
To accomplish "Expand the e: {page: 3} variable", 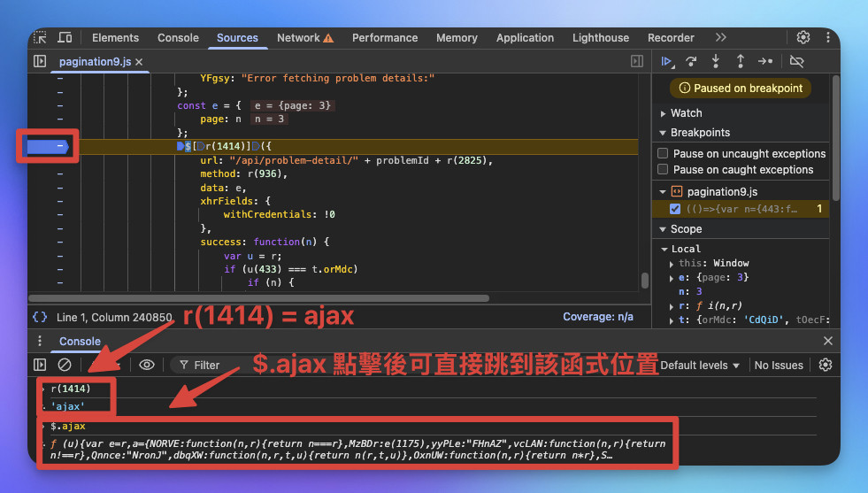I will coord(672,278).
